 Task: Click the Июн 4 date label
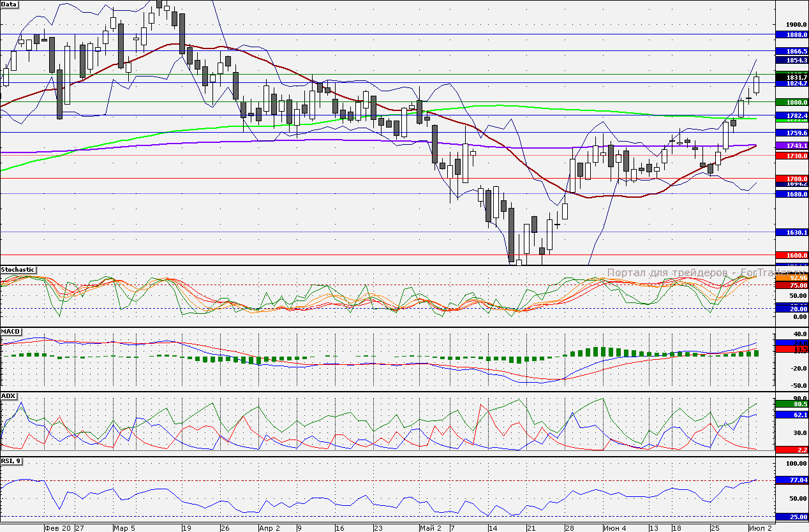tap(616, 528)
